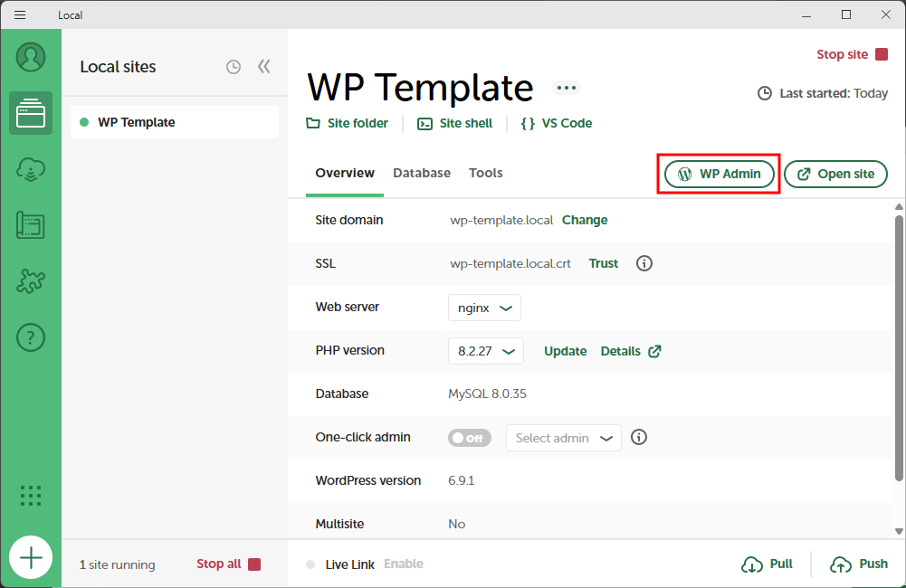Select the Local sites sidebar icon
Image resolution: width=906 pixels, height=588 pixels.
point(31,113)
